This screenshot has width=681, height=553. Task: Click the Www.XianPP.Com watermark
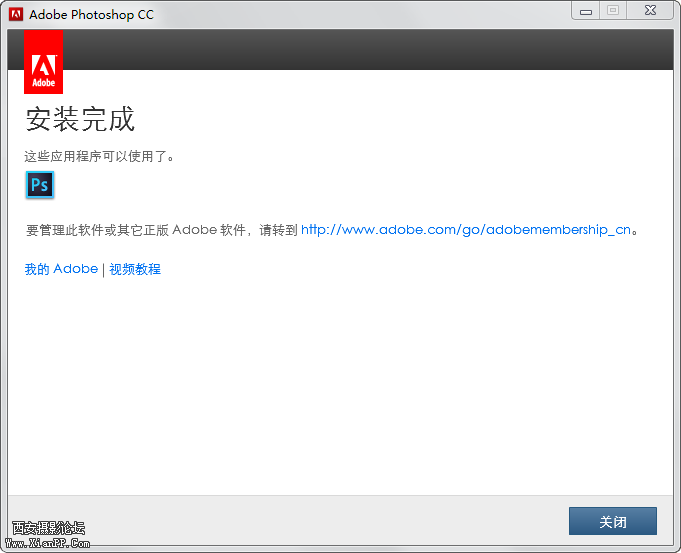tap(48, 543)
